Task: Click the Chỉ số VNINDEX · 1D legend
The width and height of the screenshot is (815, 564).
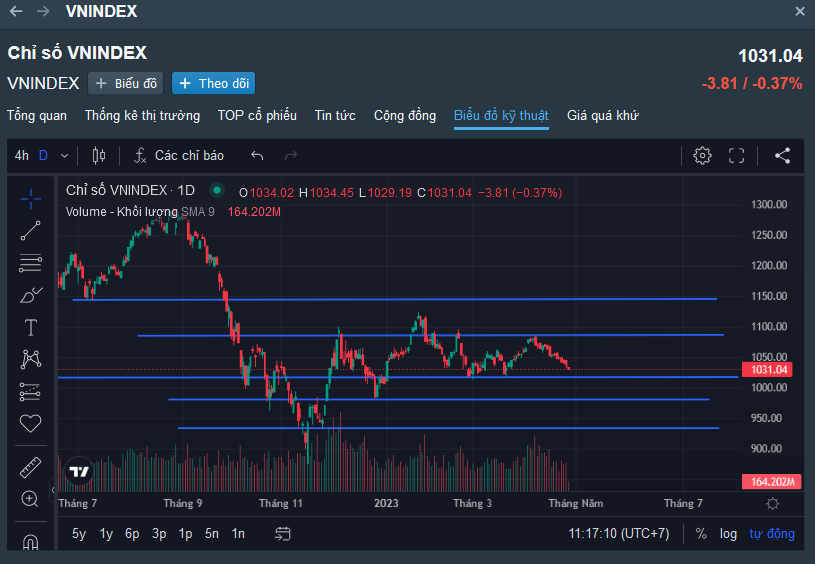Action: click(130, 191)
